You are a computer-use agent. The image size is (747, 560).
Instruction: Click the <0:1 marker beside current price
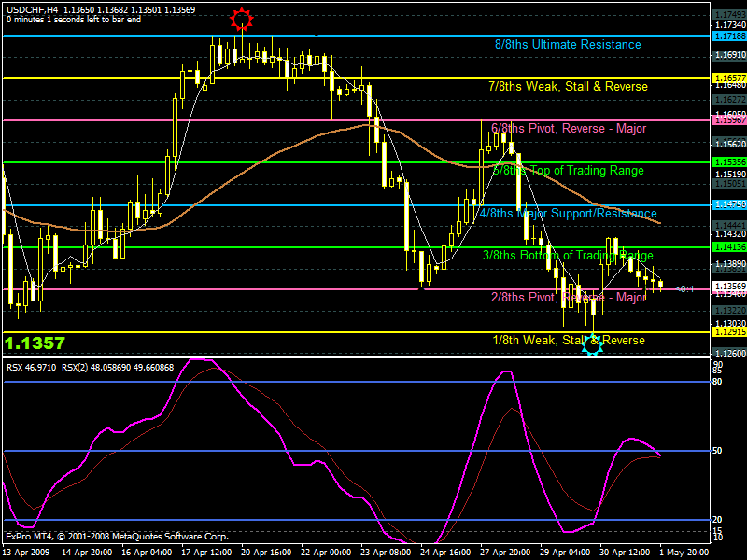click(685, 289)
